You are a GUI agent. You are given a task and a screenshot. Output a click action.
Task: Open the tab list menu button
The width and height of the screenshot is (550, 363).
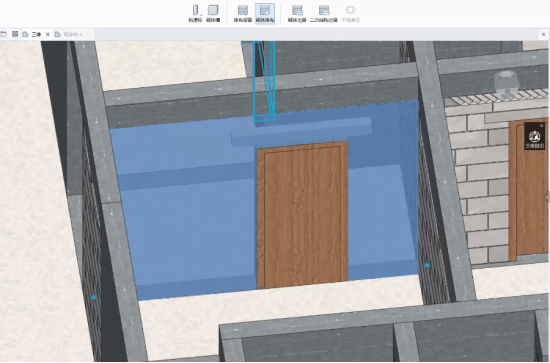pos(543,34)
